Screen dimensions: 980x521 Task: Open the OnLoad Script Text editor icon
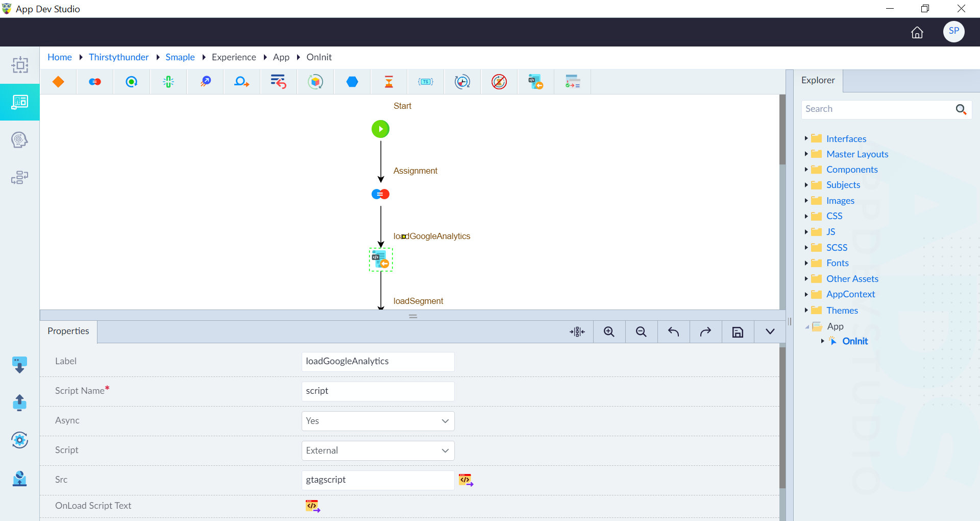click(x=313, y=506)
